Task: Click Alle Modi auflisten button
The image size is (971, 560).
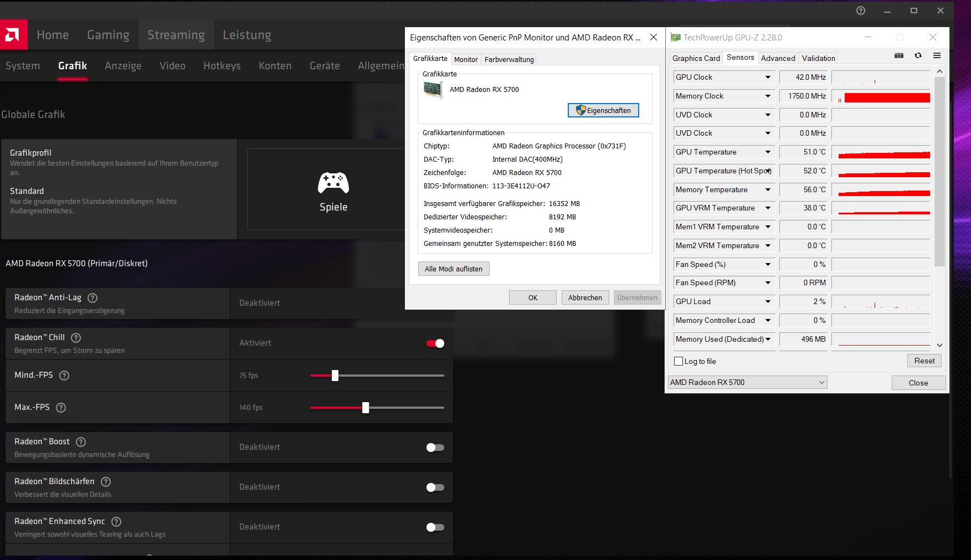Action: (x=454, y=269)
